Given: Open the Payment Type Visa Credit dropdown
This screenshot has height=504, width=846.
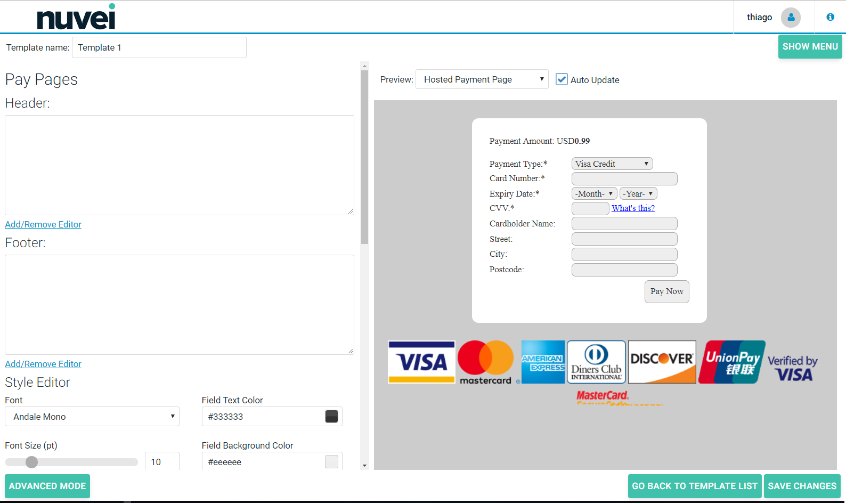Looking at the screenshot, I should [x=612, y=164].
